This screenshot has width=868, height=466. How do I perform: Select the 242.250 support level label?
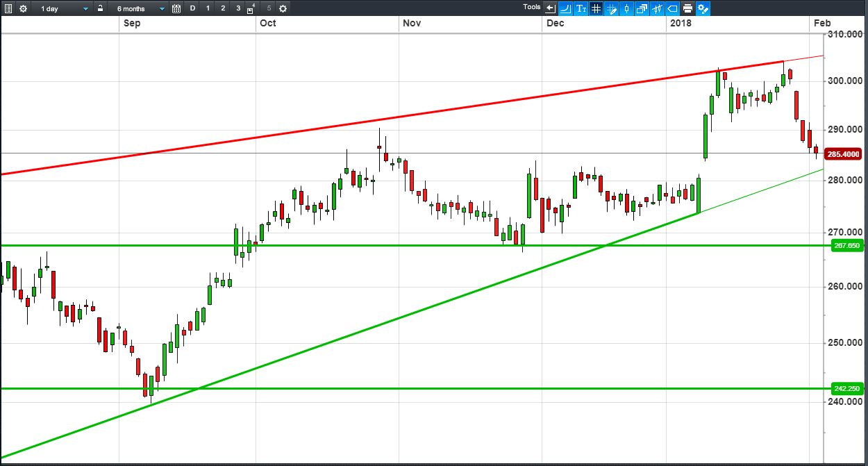[846, 389]
